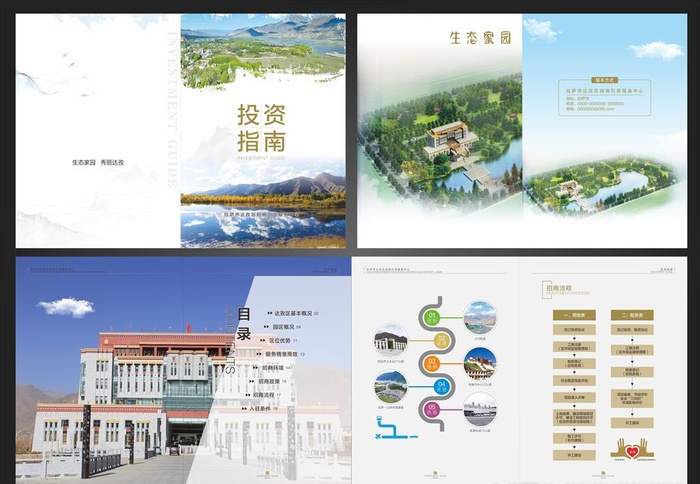This screenshot has width=700, height=484.
Task: Click the 投资指南 cover title
Action: (261, 128)
